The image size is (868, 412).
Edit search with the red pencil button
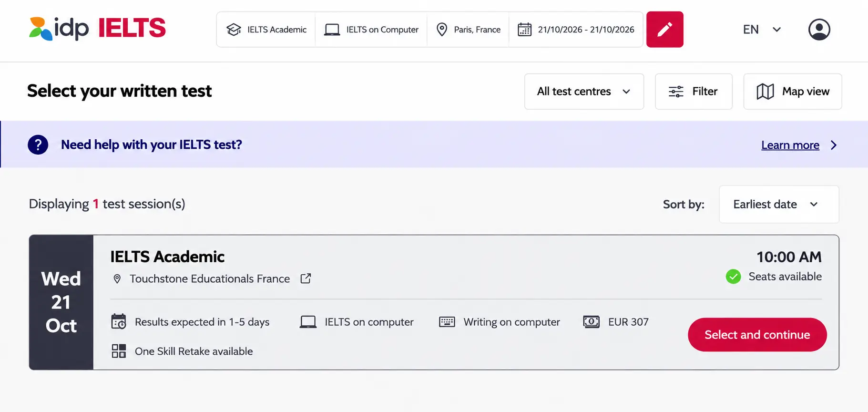tap(664, 30)
